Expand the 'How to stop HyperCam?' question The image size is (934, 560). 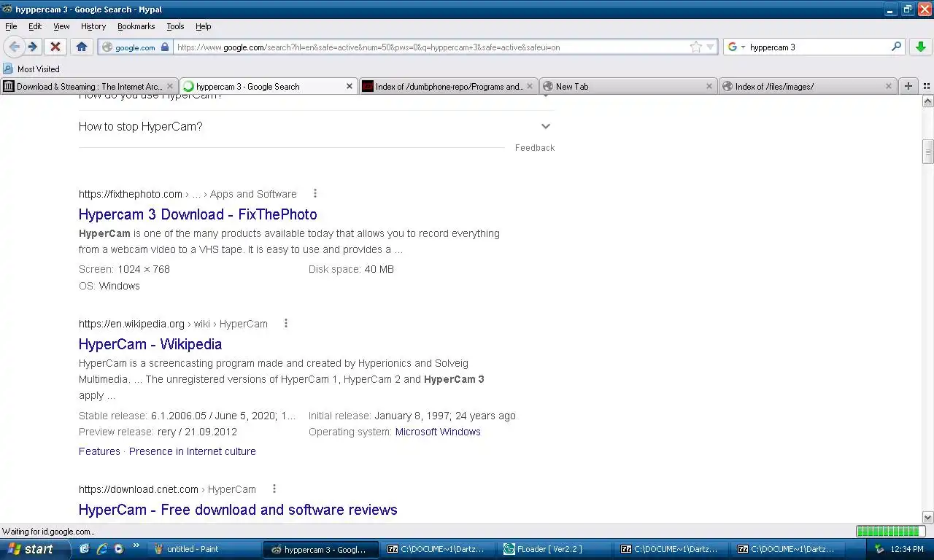pyautogui.click(x=316, y=126)
